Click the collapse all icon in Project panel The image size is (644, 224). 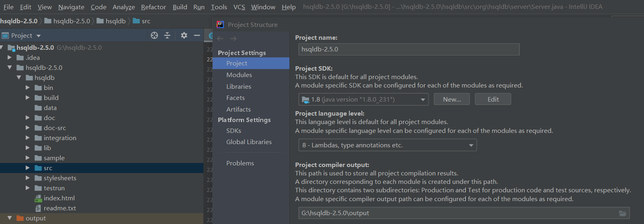[167, 35]
